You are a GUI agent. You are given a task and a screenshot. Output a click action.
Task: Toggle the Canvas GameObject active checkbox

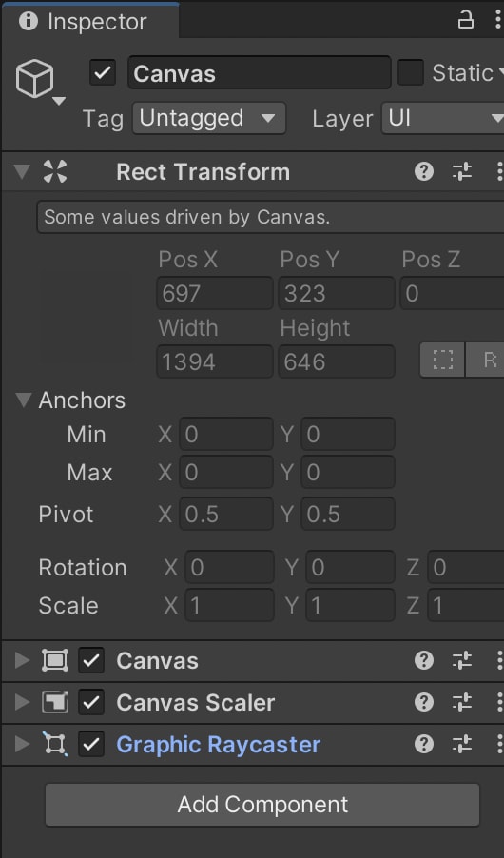point(103,73)
